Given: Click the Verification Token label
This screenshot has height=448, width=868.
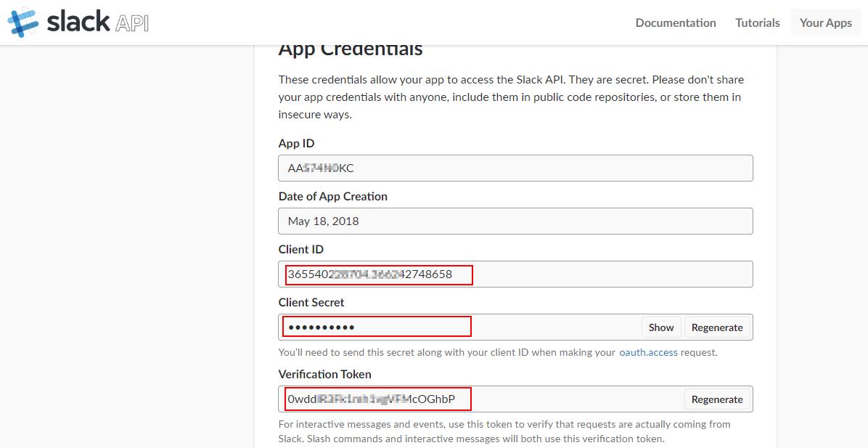Looking at the screenshot, I should (324, 374).
